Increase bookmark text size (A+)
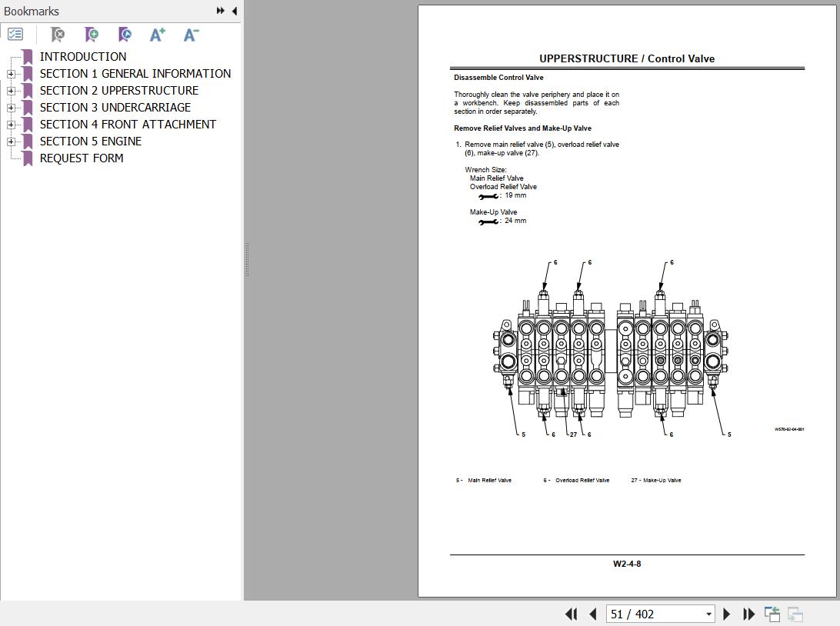Viewport: 840px width, 626px height. coord(158,35)
